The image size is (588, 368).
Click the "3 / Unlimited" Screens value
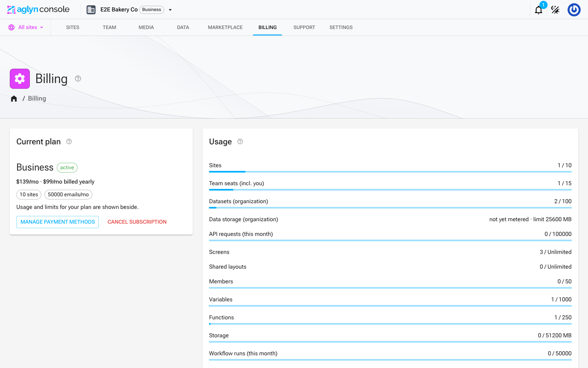(556, 252)
